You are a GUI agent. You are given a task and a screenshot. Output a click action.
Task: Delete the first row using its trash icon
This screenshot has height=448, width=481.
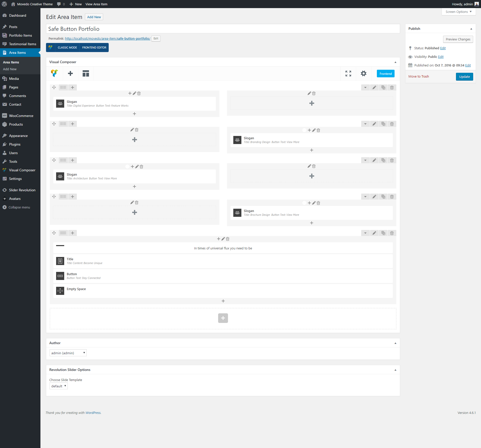pos(392,87)
